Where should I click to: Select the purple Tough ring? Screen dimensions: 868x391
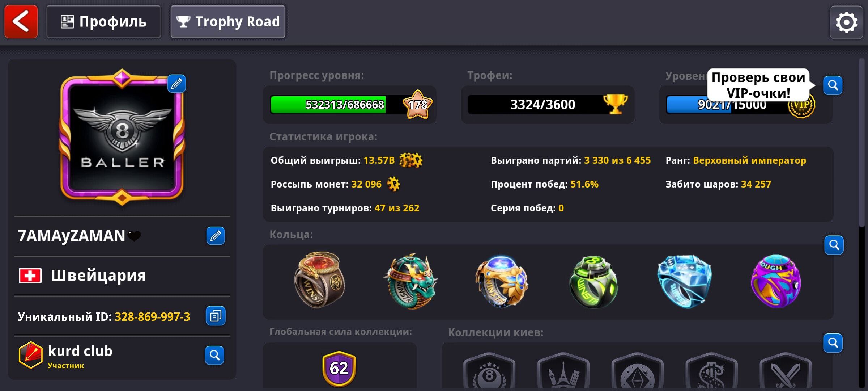[x=776, y=281]
